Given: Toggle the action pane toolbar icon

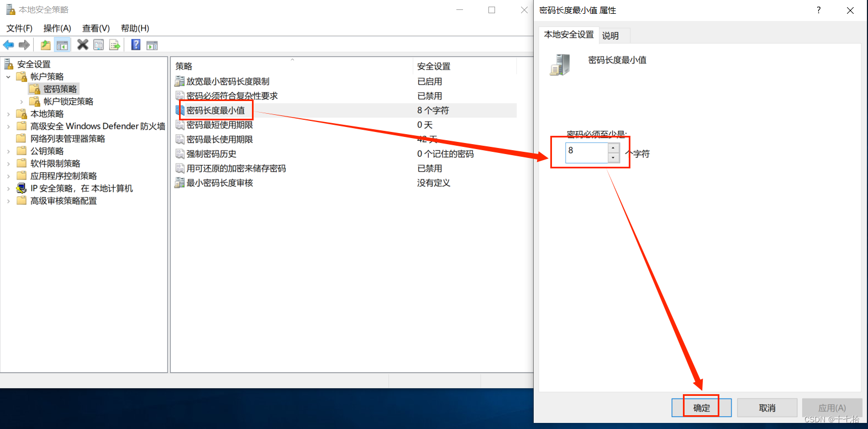Looking at the screenshot, I should pos(152,45).
